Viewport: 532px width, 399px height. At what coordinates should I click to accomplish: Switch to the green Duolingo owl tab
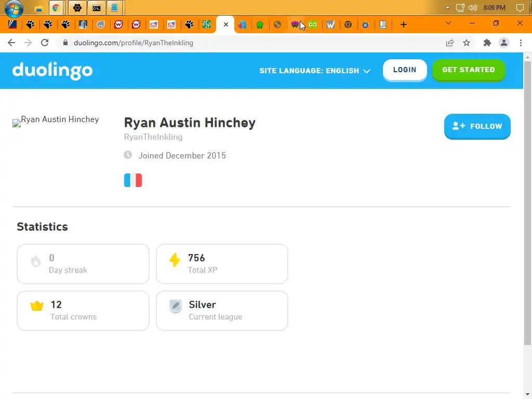[313, 24]
